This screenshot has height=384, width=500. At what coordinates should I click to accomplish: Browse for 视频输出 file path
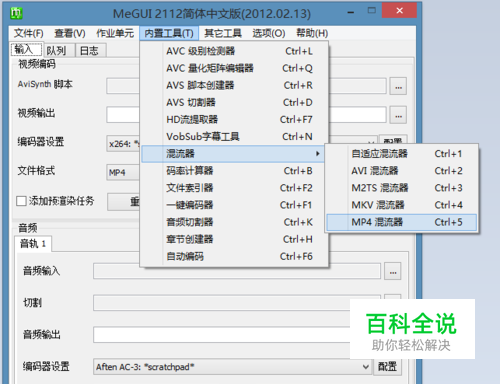pyautogui.click(x=398, y=115)
